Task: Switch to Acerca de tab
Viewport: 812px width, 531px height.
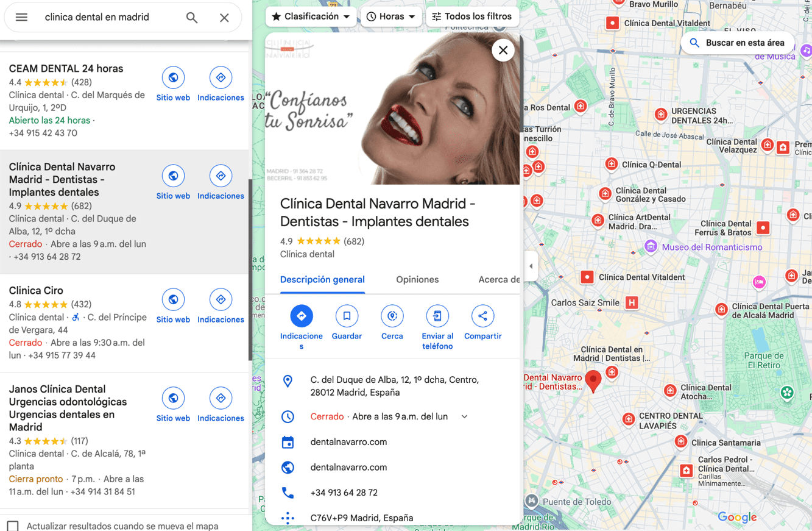Action: pos(499,280)
